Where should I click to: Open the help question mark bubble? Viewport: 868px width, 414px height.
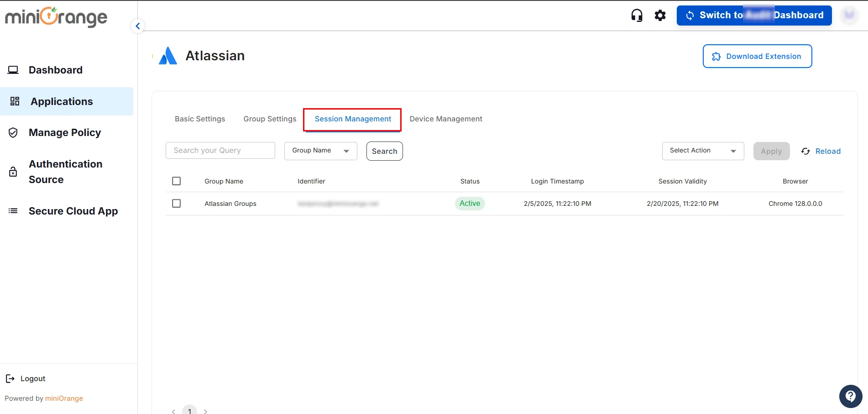(x=850, y=396)
